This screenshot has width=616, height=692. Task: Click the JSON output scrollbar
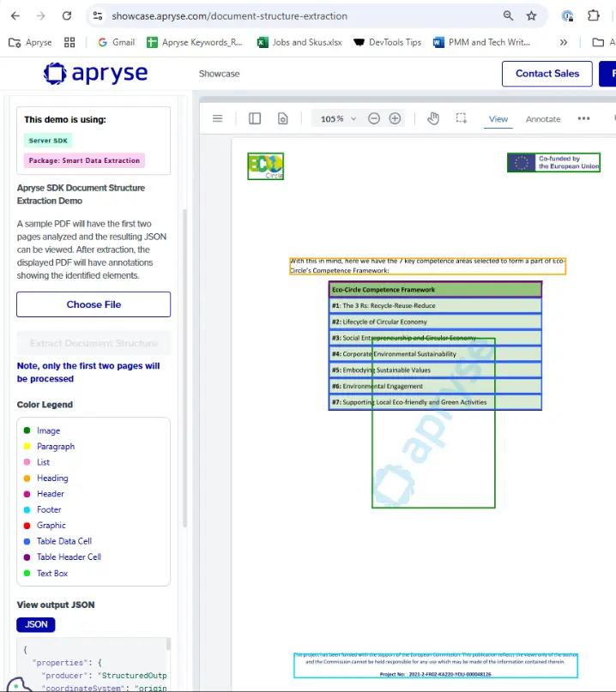[168, 644]
